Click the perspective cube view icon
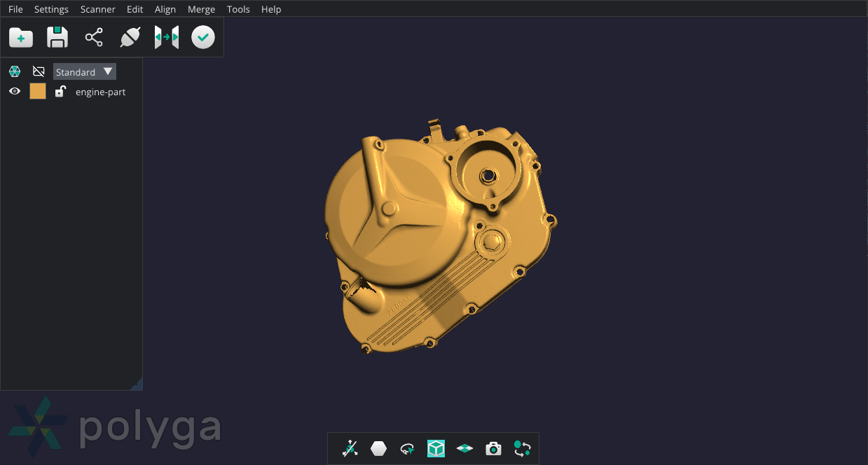The height and width of the screenshot is (465, 868). (x=436, y=448)
